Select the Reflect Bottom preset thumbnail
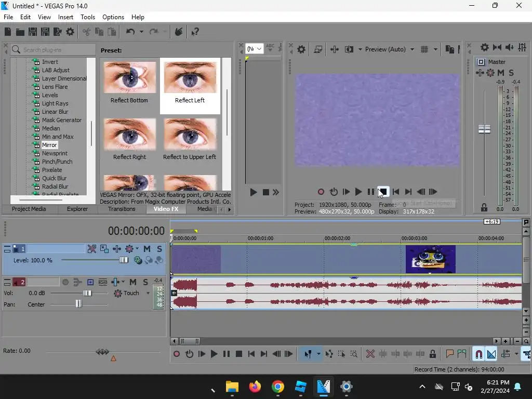Viewport: 532px width, 399px height. tap(129, 77)
